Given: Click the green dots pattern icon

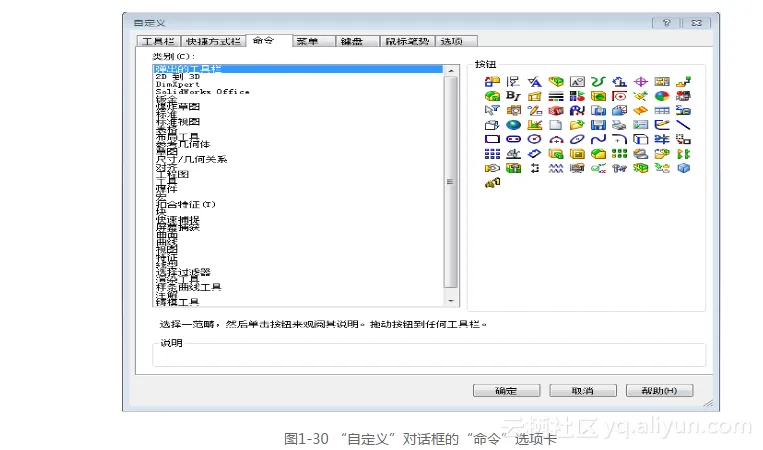Looking at the screenshot, I should pos(619,154).
